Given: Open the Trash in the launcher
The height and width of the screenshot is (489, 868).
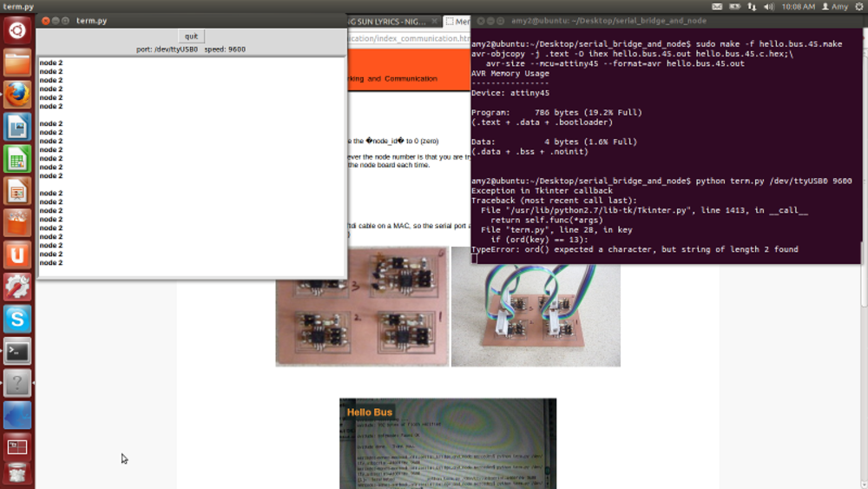Looking at the screenshot, I should pos(17,473).
